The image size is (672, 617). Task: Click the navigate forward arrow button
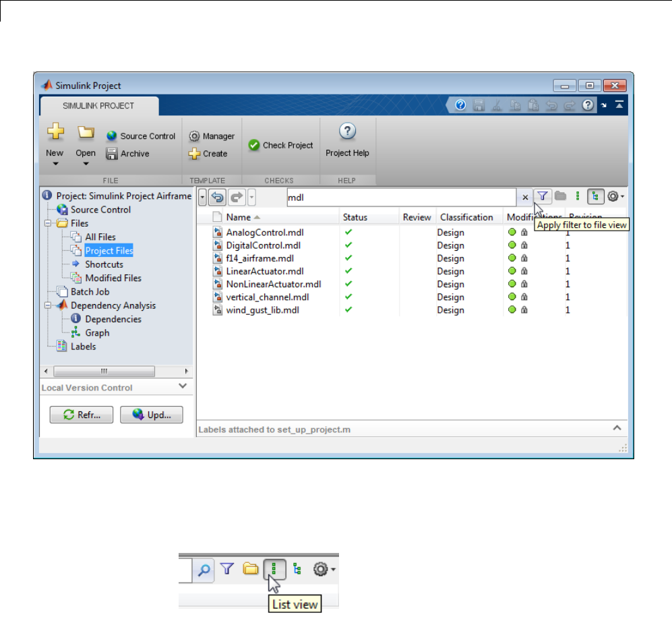[237, 197]
